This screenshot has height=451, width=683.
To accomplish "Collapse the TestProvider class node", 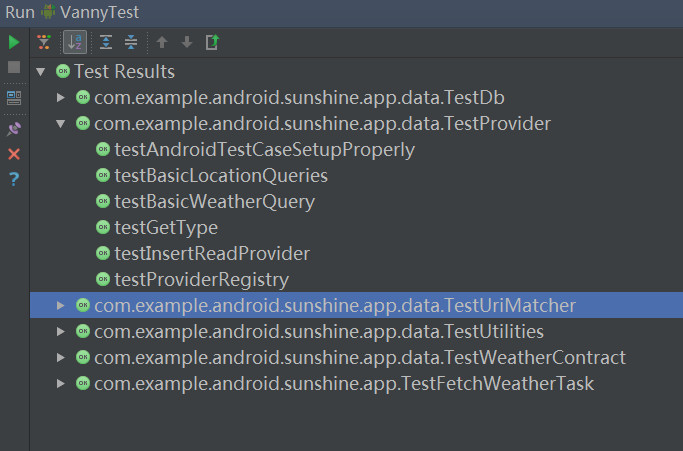I will point(61,124).
